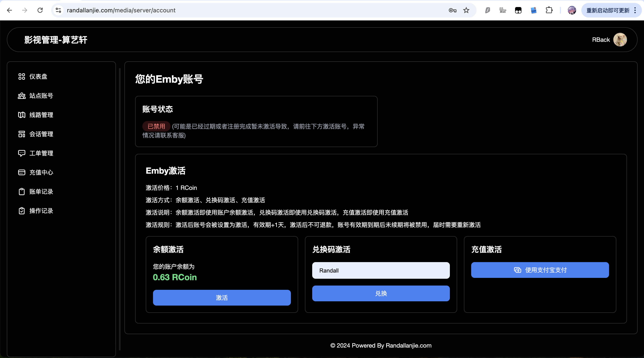The width and height of the screenshot is (644, 358).
Task: Click the chat bubble icon for 工单管理
Action: pyautogui.click(x=22, y=153)
